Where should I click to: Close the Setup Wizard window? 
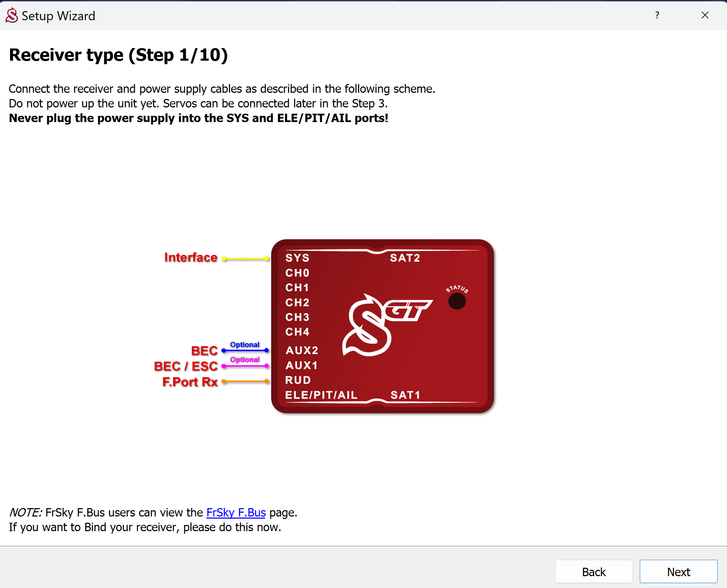pos(705,15)
